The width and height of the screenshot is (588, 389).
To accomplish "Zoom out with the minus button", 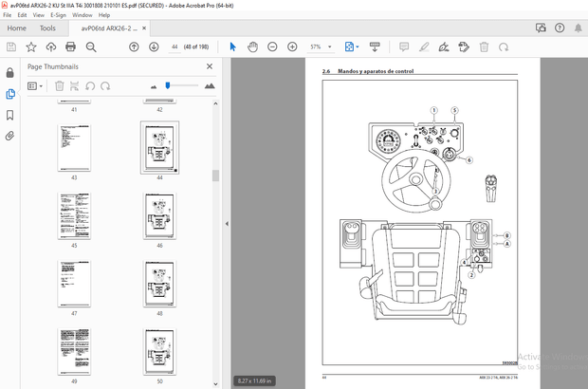I will (272, 46).
